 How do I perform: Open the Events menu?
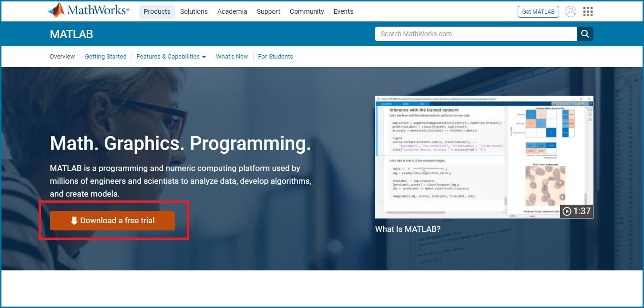[343, 11]
